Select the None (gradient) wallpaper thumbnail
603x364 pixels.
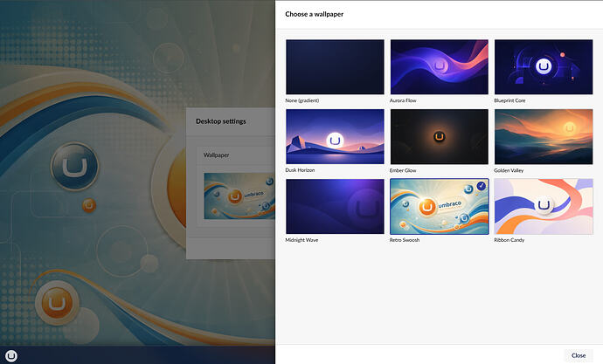click(x=335, y=67)
